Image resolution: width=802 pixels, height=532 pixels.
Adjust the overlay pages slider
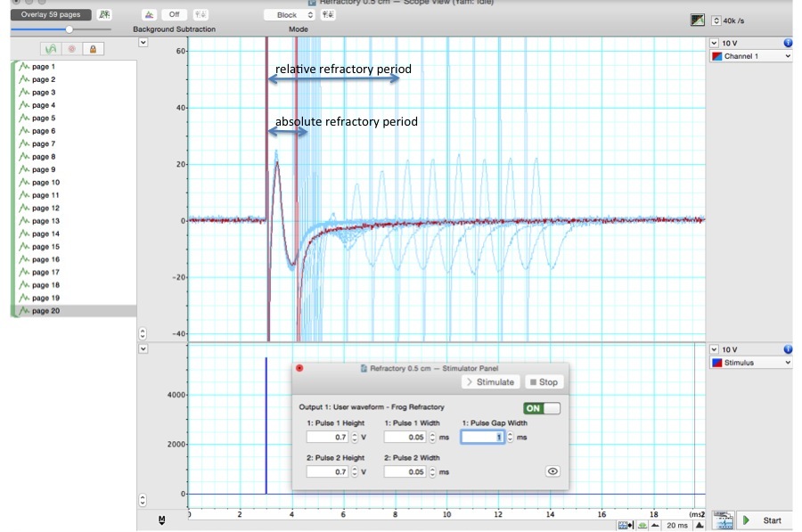pos(69,29)
